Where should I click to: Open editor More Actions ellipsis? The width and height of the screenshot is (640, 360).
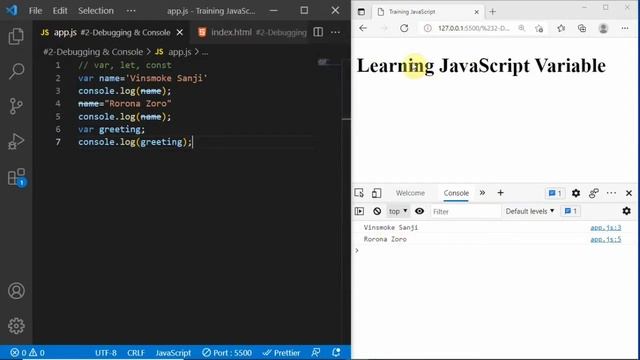click(x=336, y=32)
